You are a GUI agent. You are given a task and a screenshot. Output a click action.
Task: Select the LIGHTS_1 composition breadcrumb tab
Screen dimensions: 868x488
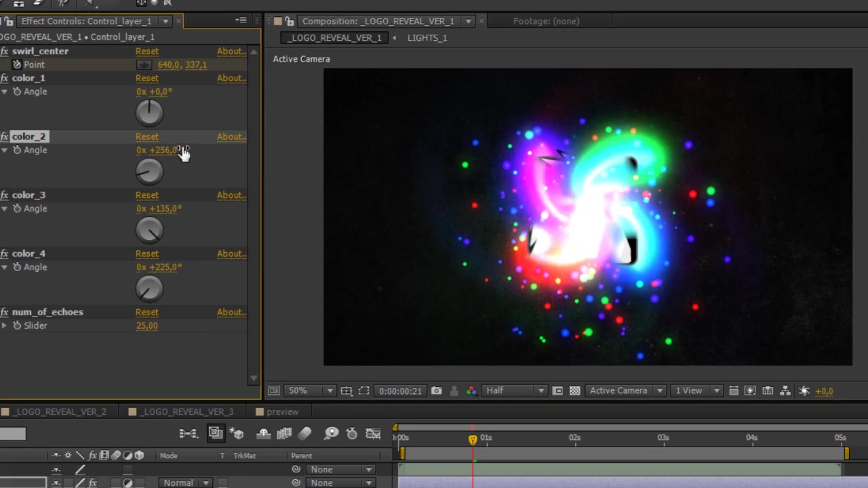click(x=427, y=37)
